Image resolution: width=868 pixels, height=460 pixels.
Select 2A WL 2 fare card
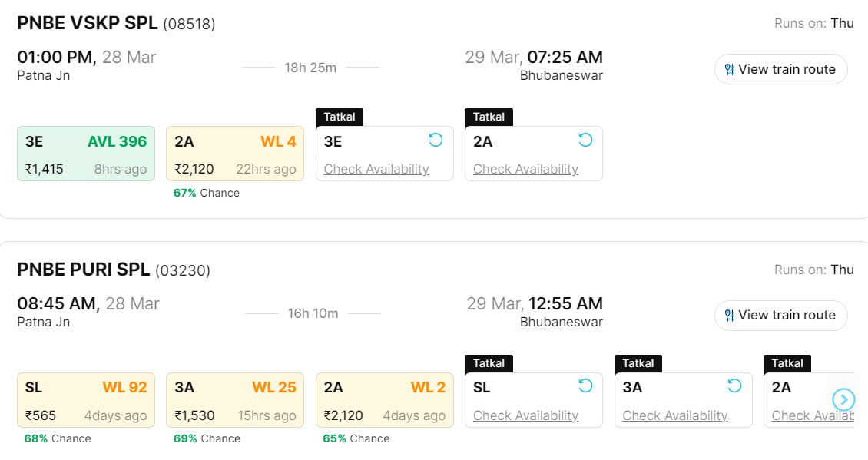pos(384,400)
